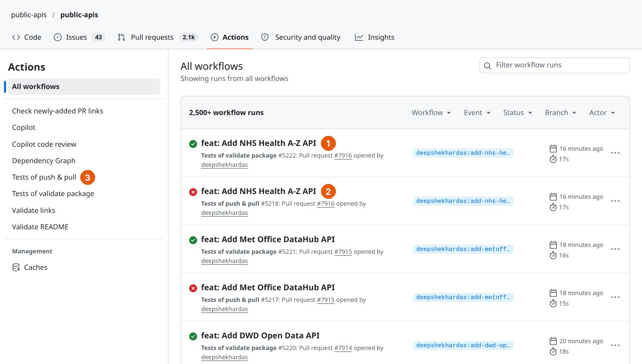Viewport: 642px width, 364px height.
Task: Open pull request #7915 link in run #5217
Action: [326, 300]
